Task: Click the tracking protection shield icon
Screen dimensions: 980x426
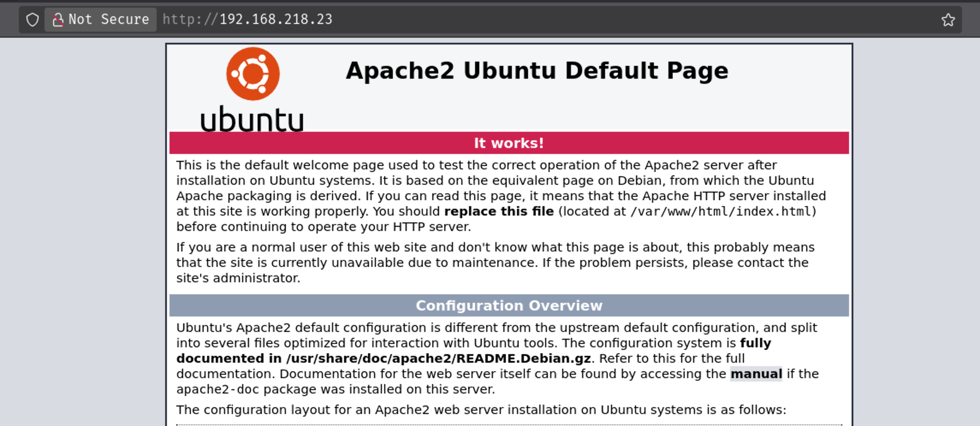Action: click(x=33, y=20)
